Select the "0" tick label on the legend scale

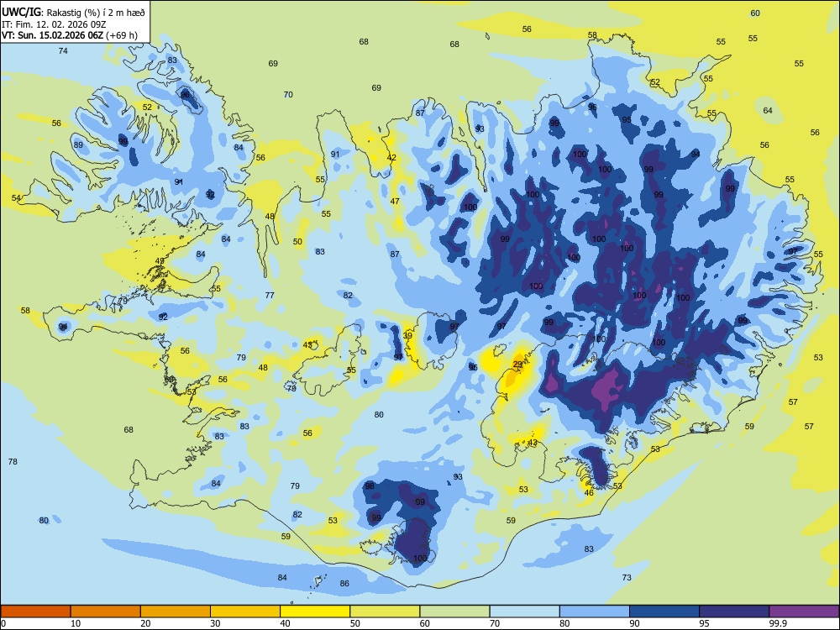[x=3, y=623]
